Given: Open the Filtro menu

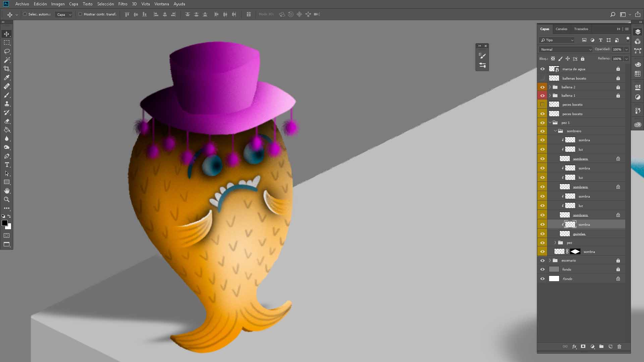Looking at the screenshot, I should [122, 4].
